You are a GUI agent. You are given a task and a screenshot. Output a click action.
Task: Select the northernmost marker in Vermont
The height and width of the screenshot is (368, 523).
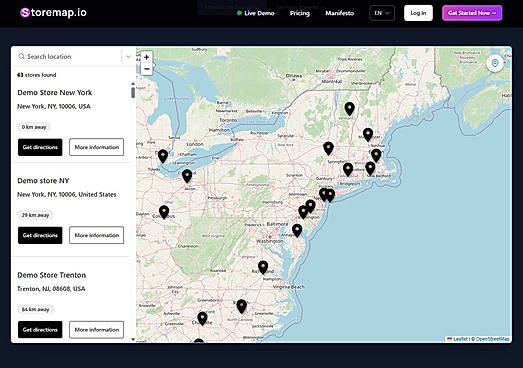click(349, 109)
